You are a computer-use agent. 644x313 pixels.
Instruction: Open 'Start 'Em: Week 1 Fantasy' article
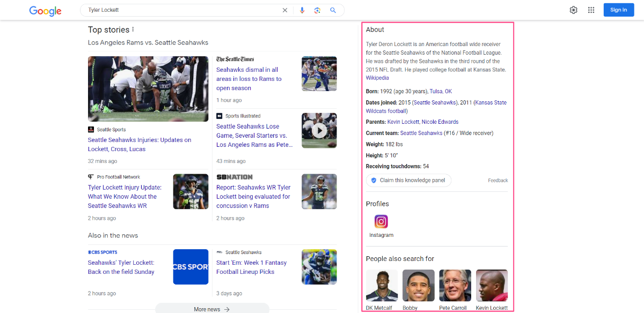[252, 267]
